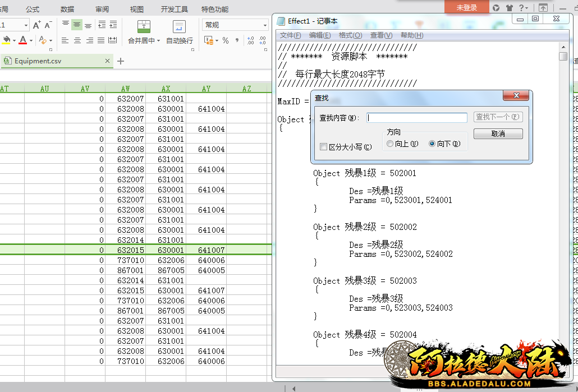Click the clear format eraser icon
This screenshot has width=578, height=392.
click(x=43, y=40)
